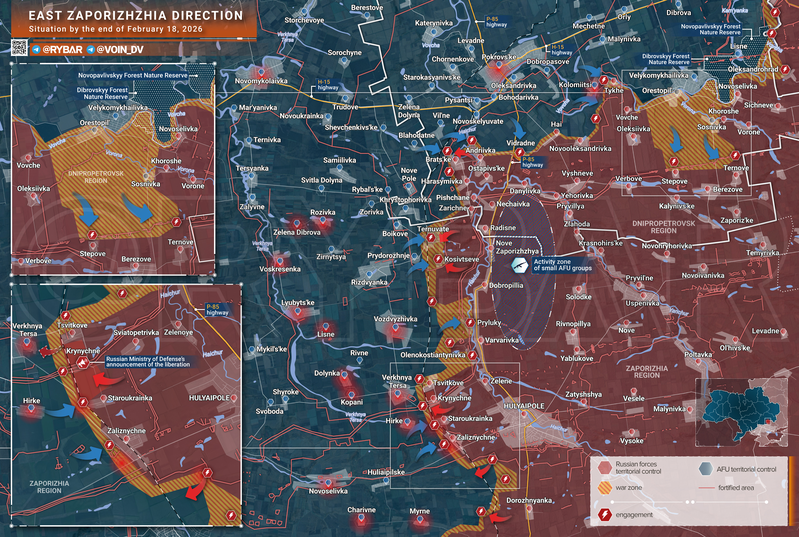799x537 pixels.
Task: Click the engagement legend icon
Action: pyautogui.click(x=605, y=514)
